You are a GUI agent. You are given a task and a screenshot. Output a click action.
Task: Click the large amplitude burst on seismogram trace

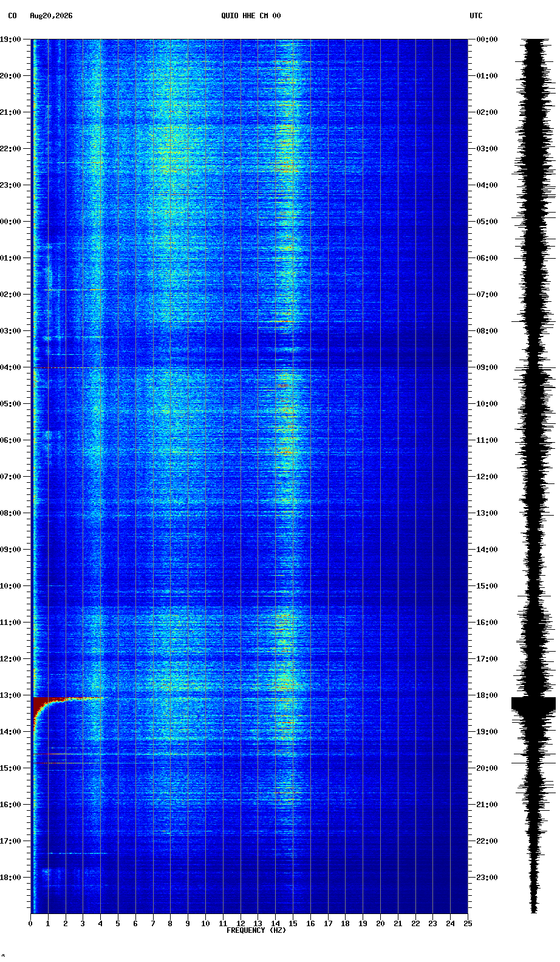533,703
